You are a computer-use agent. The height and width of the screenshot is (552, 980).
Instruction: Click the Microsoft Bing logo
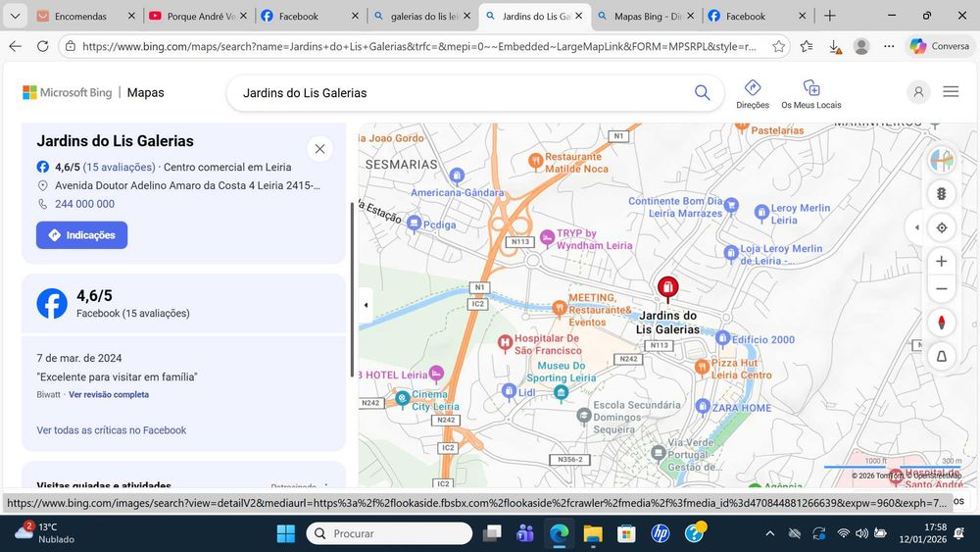[68, 92]
